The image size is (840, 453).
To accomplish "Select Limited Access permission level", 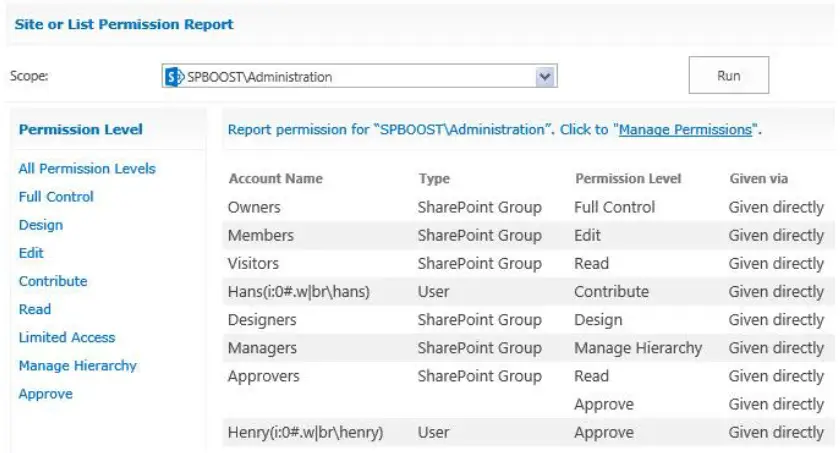I will pos(67,337).
